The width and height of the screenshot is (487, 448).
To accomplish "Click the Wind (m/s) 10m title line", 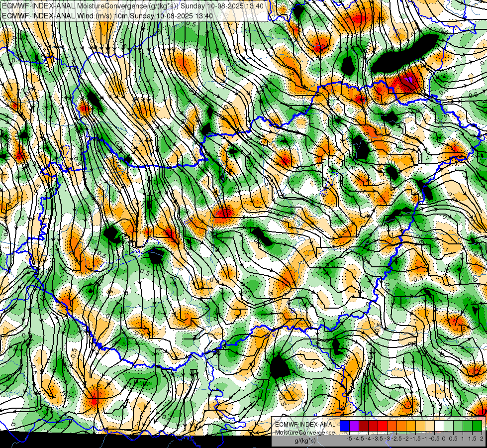I will 107,15.
